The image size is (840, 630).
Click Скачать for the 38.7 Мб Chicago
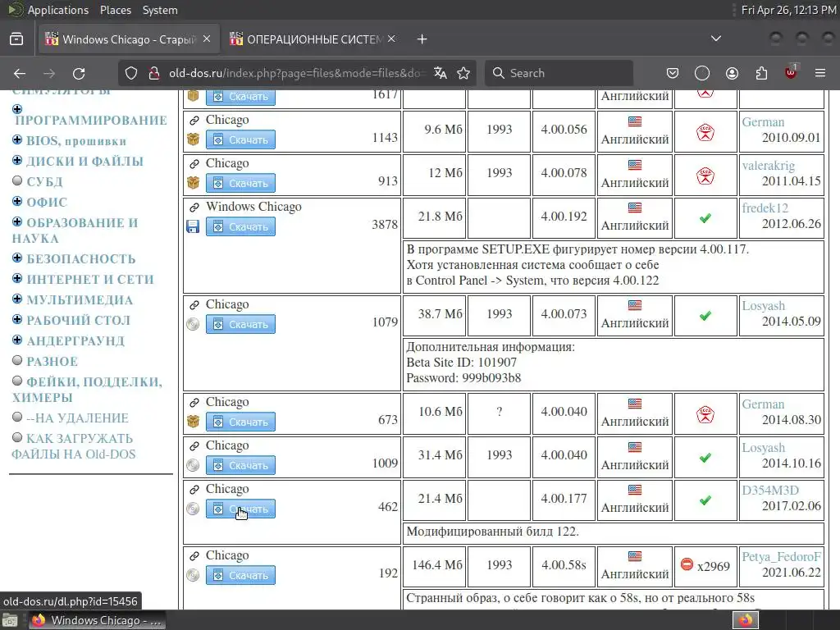coord(240,324)
